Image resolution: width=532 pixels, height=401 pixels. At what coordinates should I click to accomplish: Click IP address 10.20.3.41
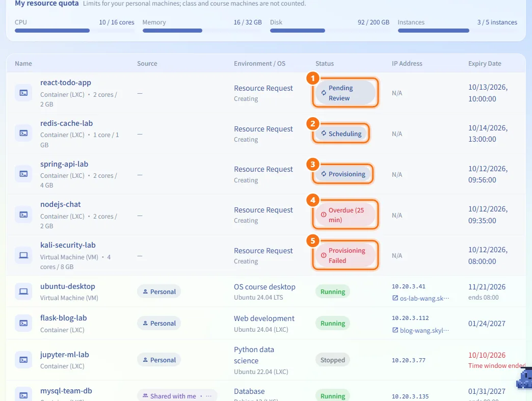coord(409,286)
